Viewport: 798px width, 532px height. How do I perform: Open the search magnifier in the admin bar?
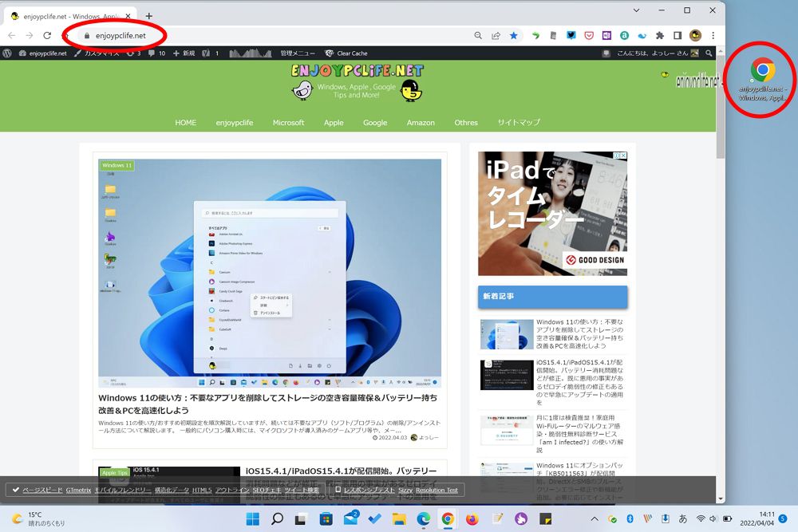point(709,53)
